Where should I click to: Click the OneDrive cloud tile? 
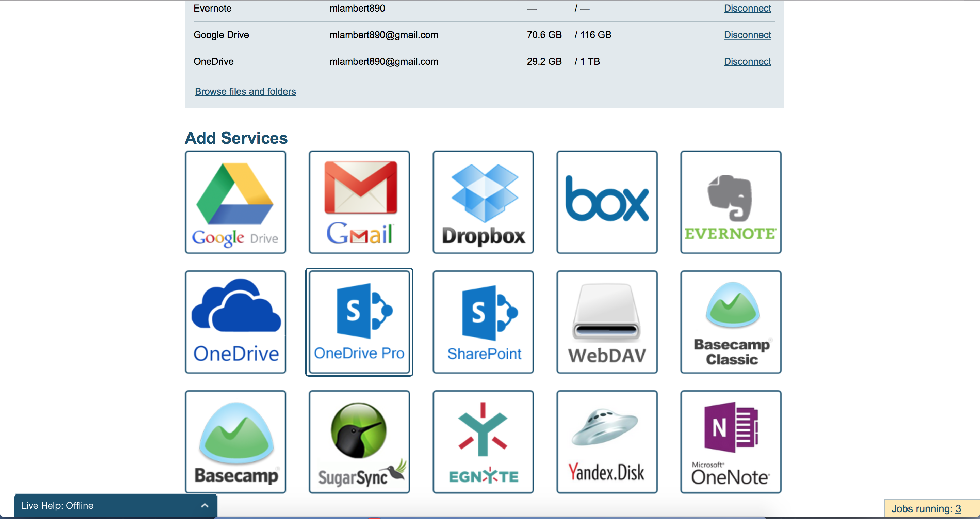235,322
